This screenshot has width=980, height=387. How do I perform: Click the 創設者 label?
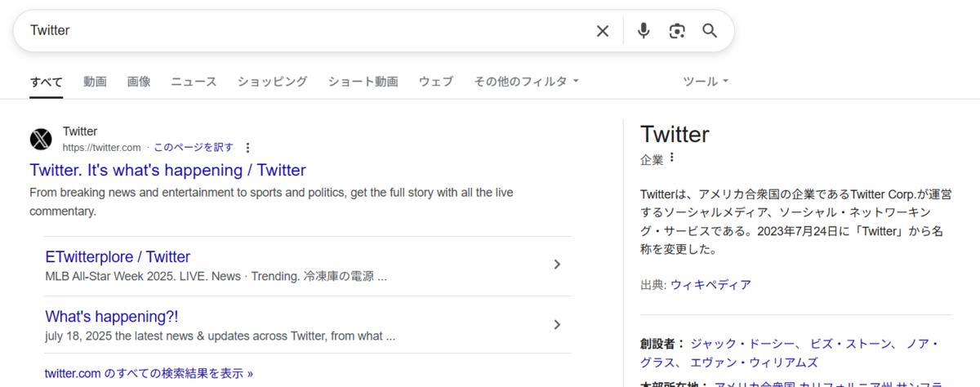tap(662, 343)
